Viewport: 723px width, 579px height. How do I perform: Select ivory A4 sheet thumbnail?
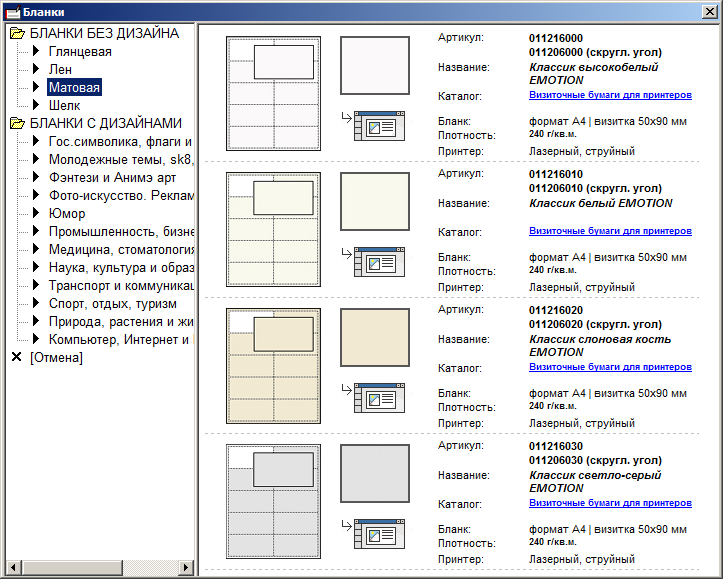pos(273,366)
